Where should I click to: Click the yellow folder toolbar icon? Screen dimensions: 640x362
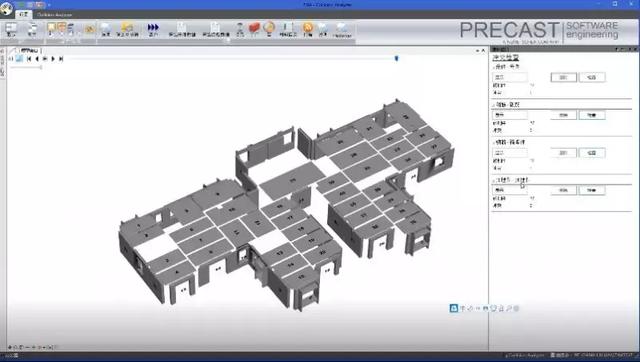coord(127,27)
